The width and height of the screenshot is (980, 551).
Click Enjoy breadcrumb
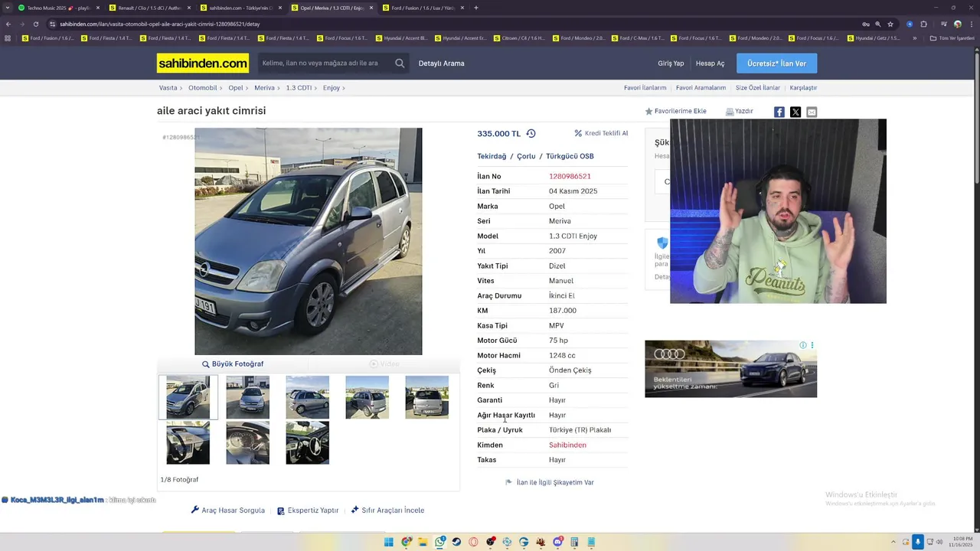332,88
